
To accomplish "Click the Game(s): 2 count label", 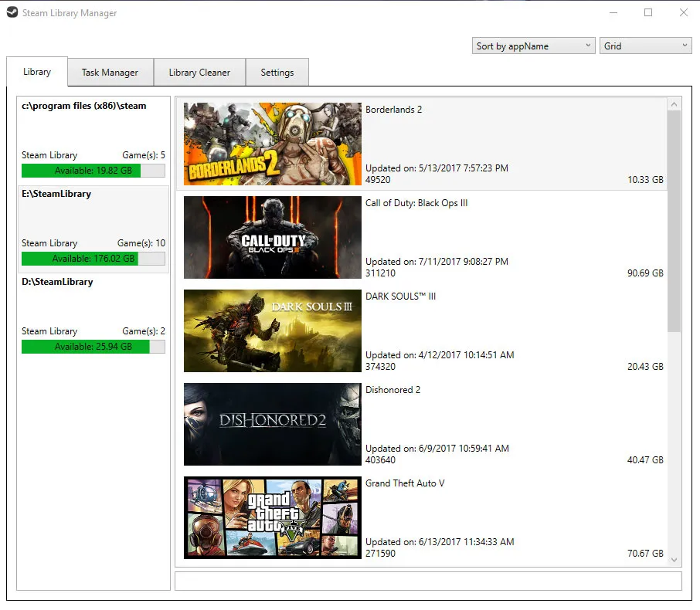I will (144, 331).
